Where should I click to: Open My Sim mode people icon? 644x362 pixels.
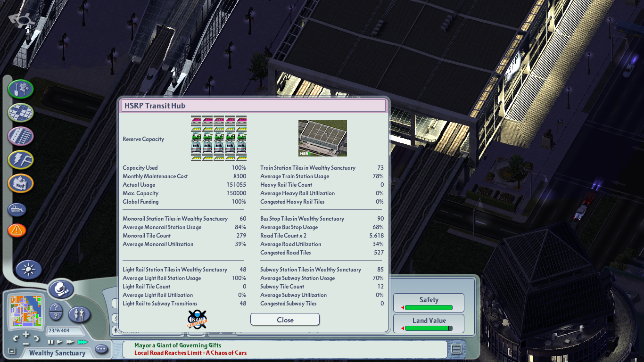tap(80, 314)
